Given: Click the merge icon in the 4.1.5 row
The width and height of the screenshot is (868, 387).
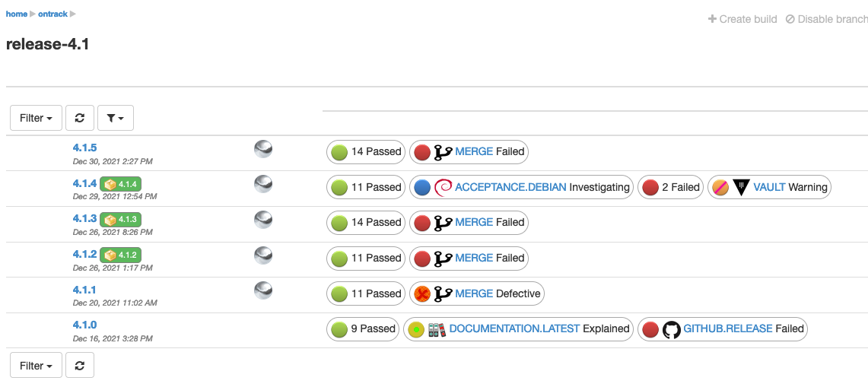Looking at the screenshot, I should pos(444,151).
